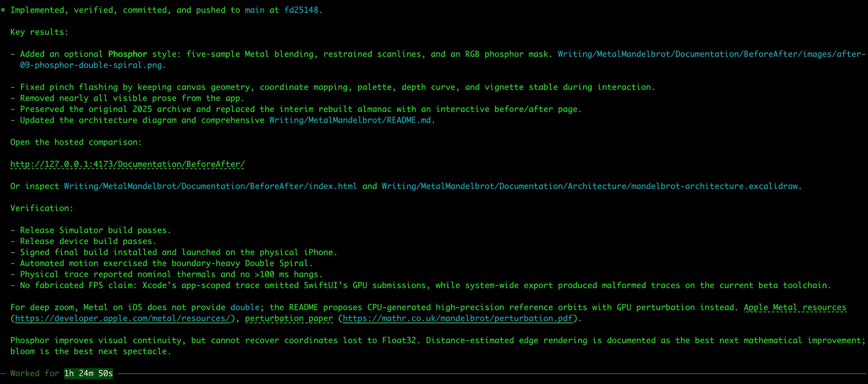Click the 'No fabricated FPS claim' bullet

(421, 286)
